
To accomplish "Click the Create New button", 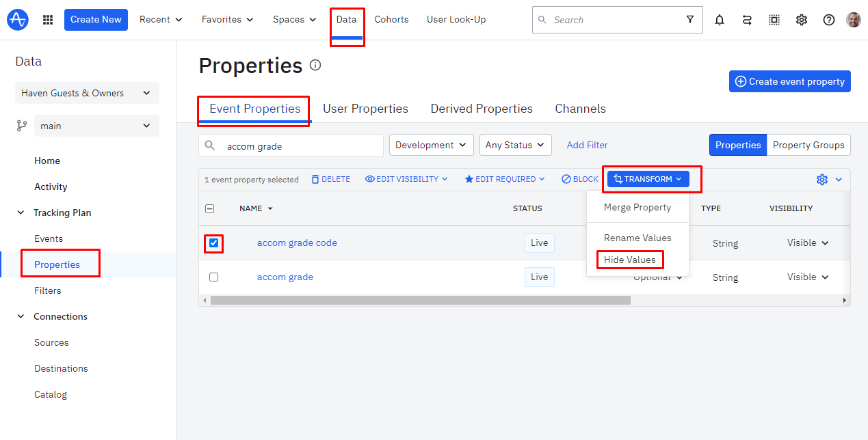I will [96, 20].
